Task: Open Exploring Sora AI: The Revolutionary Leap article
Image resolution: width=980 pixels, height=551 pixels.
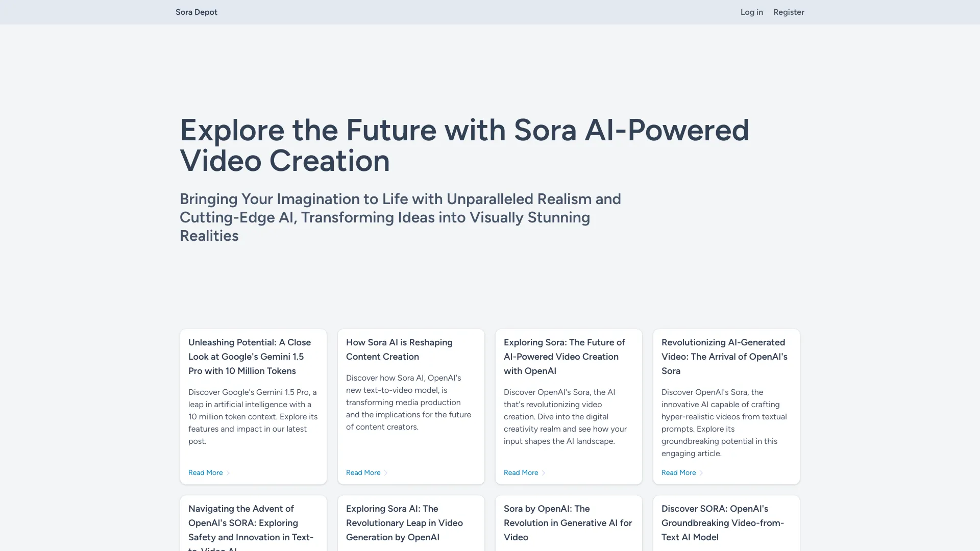Action: [x=404, y=523]
